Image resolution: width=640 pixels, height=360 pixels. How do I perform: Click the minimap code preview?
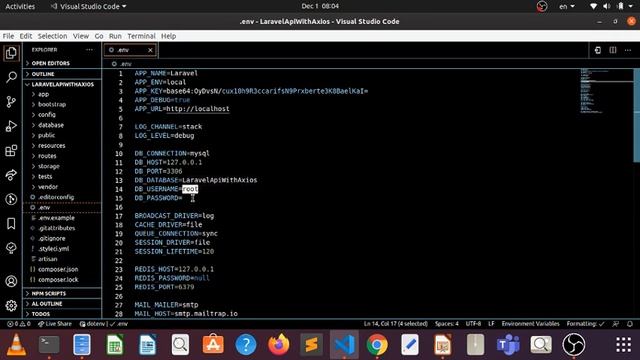[606, 91]
